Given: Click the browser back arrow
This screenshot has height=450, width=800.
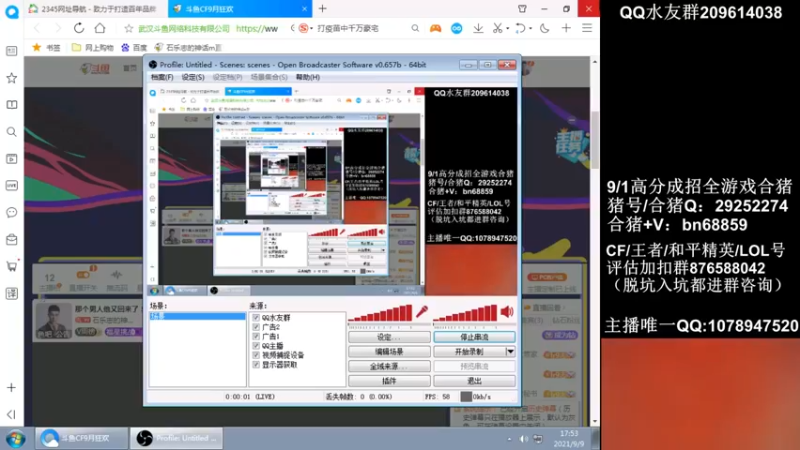Looking at the screenshot, I should click(37, 28).
